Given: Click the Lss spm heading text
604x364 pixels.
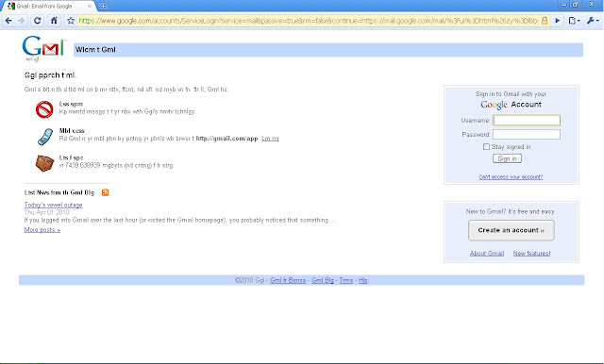Looking at the screenshot, I should 71,104.
